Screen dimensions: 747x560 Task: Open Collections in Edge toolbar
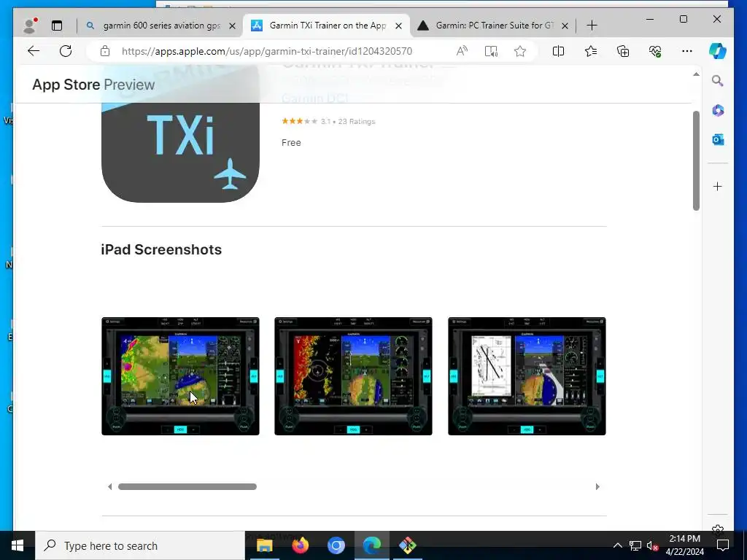coord(623,51)
